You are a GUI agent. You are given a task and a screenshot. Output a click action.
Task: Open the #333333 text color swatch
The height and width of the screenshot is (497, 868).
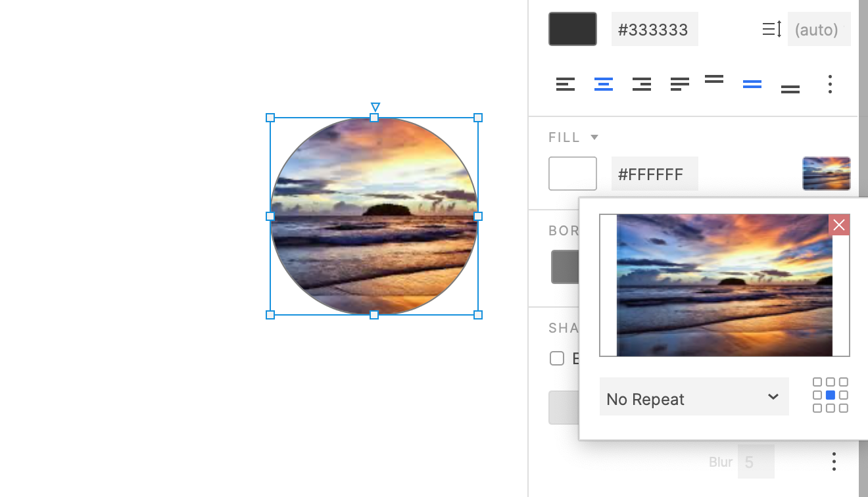572,29
